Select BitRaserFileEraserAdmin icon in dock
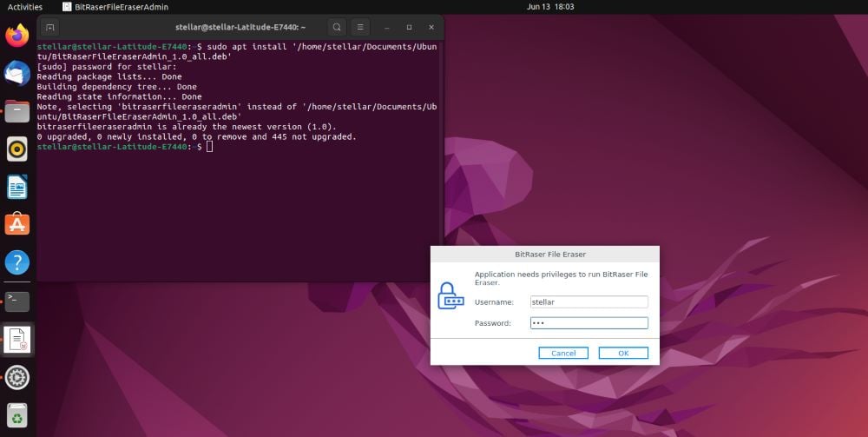 [x=17, y=340]
